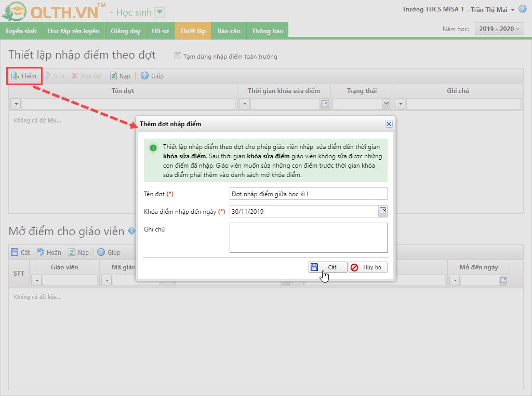Open the Học tập rèn luyện tab
The width and height of the screenshot is (532, 396).
[x=73, y=31]
